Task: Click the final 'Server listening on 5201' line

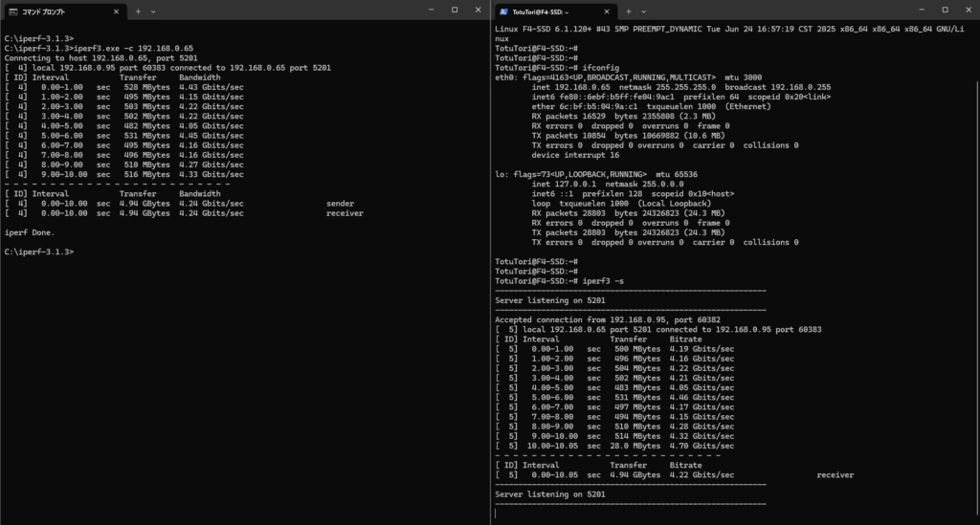Action: (x=550, y=494)
